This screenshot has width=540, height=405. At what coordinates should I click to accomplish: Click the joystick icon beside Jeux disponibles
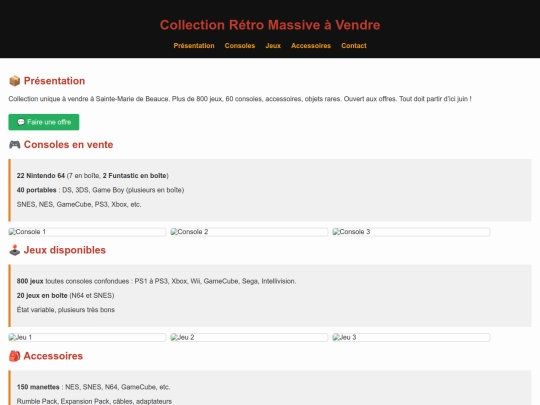coord(14,250)
